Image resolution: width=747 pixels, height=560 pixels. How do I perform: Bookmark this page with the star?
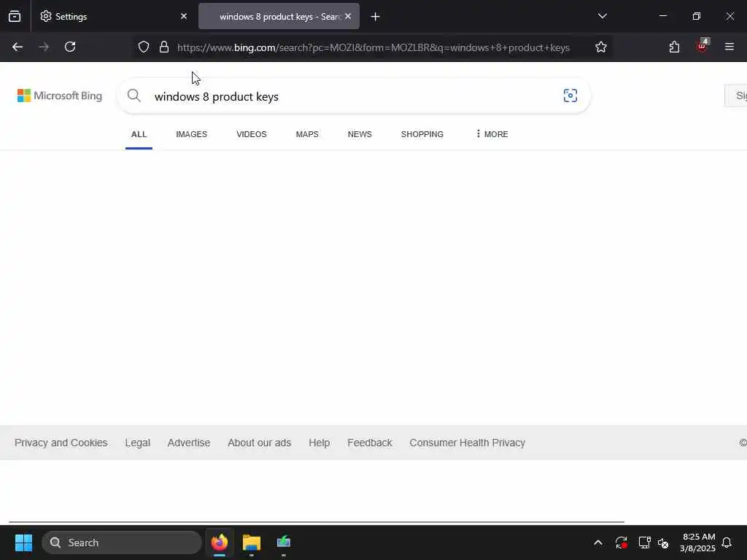click(601, 47)
